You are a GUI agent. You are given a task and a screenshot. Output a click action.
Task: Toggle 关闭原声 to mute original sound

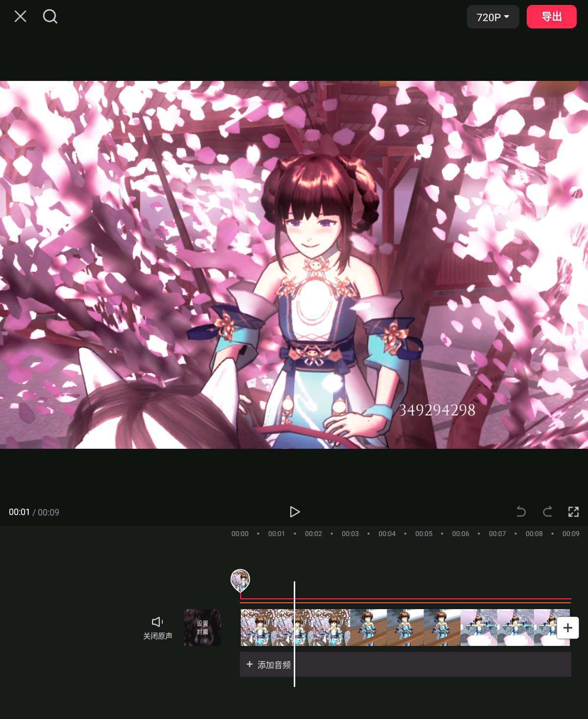click(x=157, y=628)
